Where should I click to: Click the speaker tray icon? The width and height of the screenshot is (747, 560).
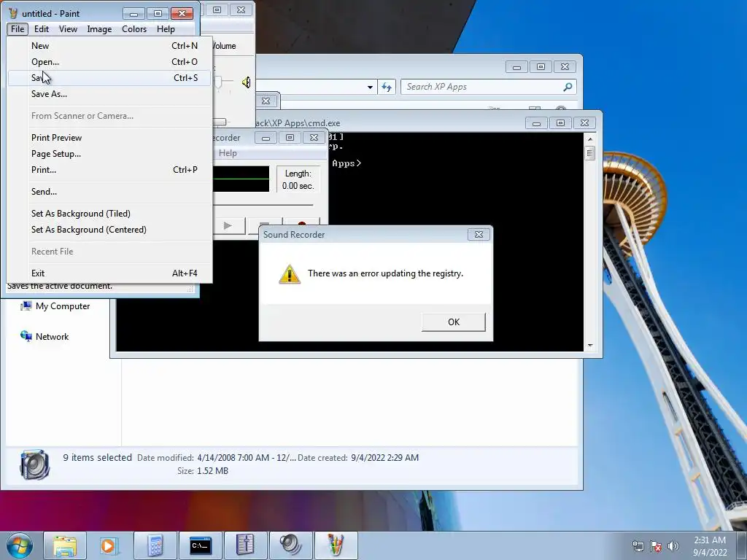tap(673, 546)
